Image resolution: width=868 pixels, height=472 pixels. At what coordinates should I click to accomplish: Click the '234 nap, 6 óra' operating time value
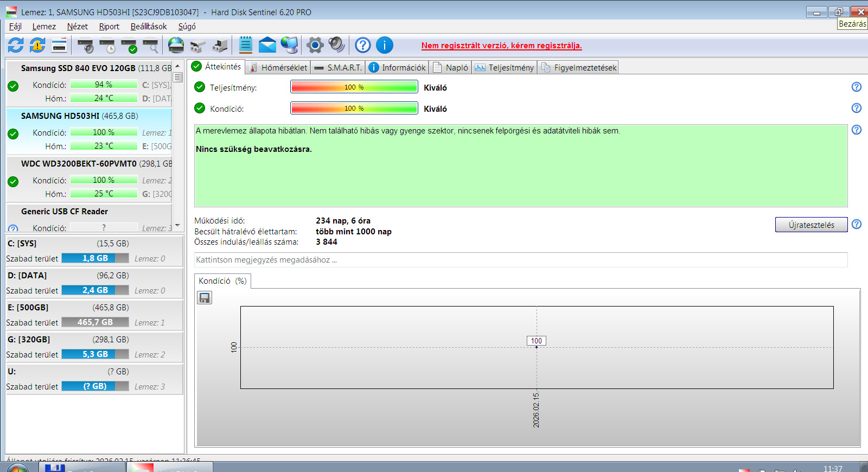(x=343, y=221)
